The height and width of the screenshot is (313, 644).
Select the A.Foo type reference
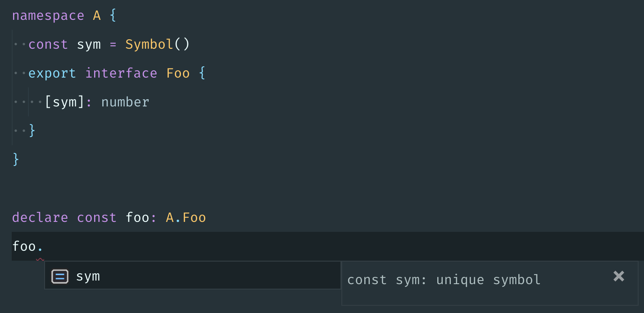point(186,217)
